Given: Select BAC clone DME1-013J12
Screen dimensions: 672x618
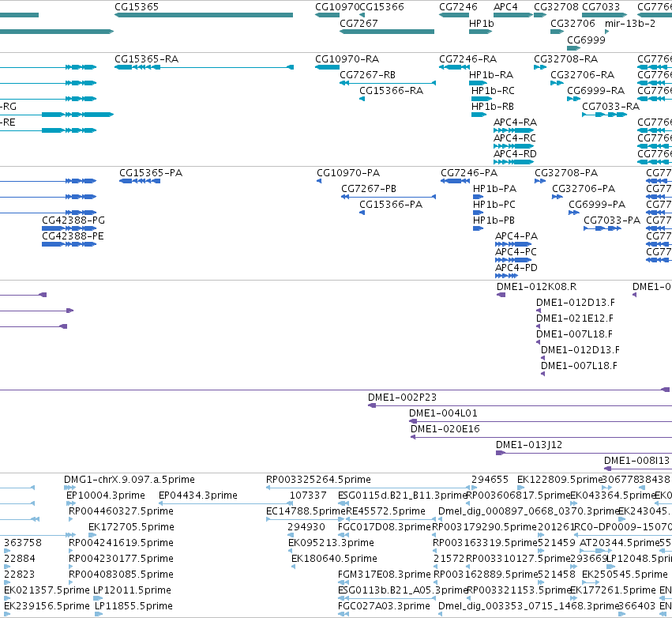Looking at the screenshot, I should tap(529, 445).
